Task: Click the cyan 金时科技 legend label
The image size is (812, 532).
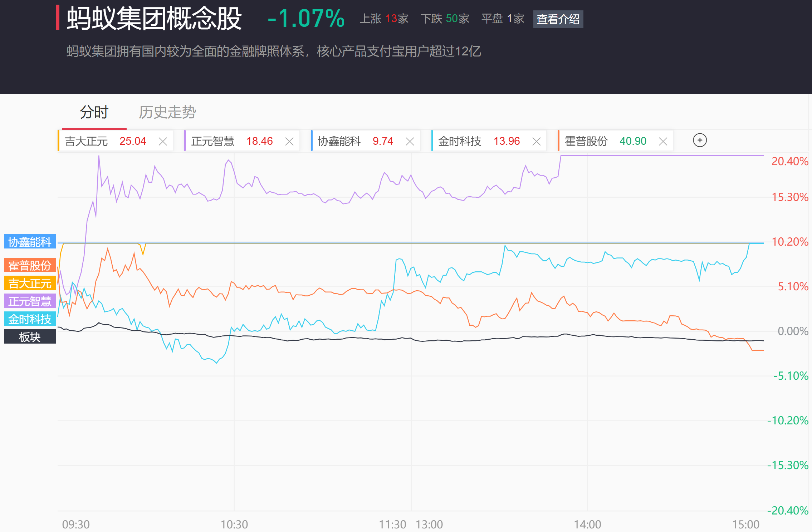Action: (30, 319)
